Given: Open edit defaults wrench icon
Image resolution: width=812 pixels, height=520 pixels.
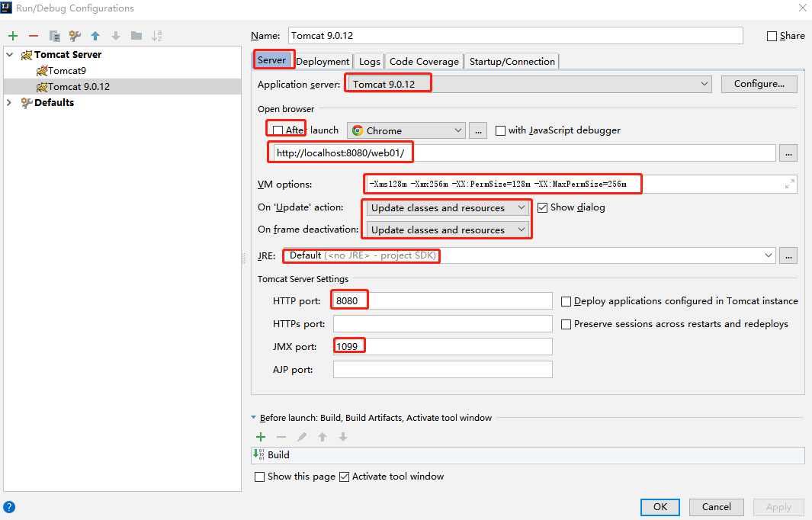Looking at the screenshot, I should tap(75, 36).
